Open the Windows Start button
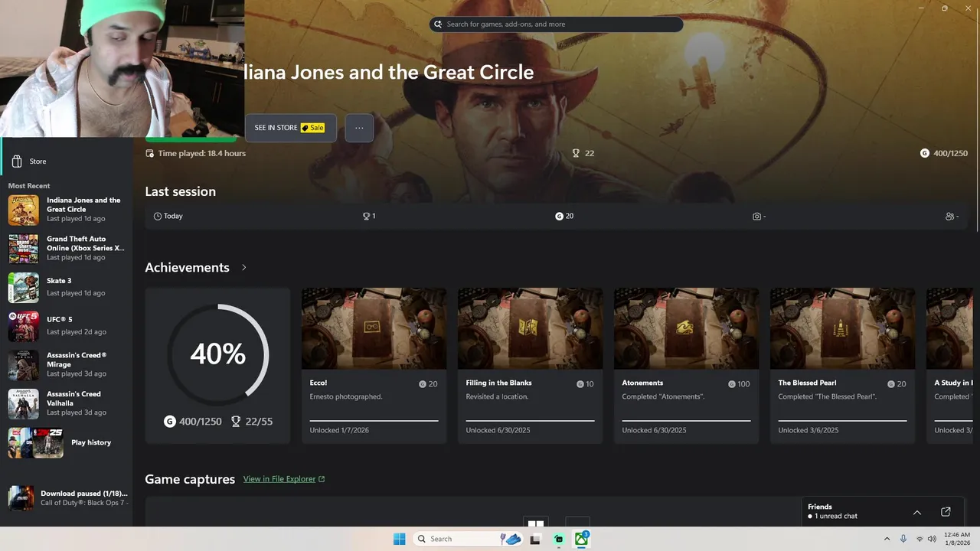Viewport: 980px width, 551px height. point(399,539)
